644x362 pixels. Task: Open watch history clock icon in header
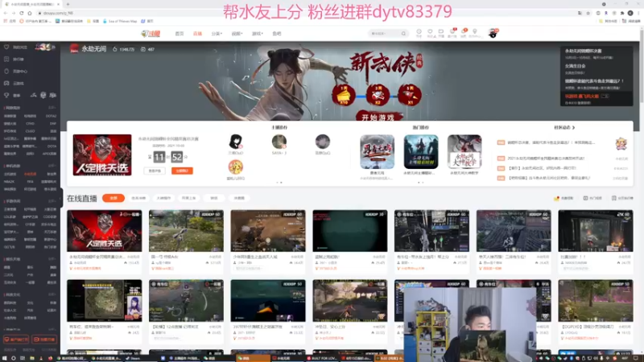(419, 33)
